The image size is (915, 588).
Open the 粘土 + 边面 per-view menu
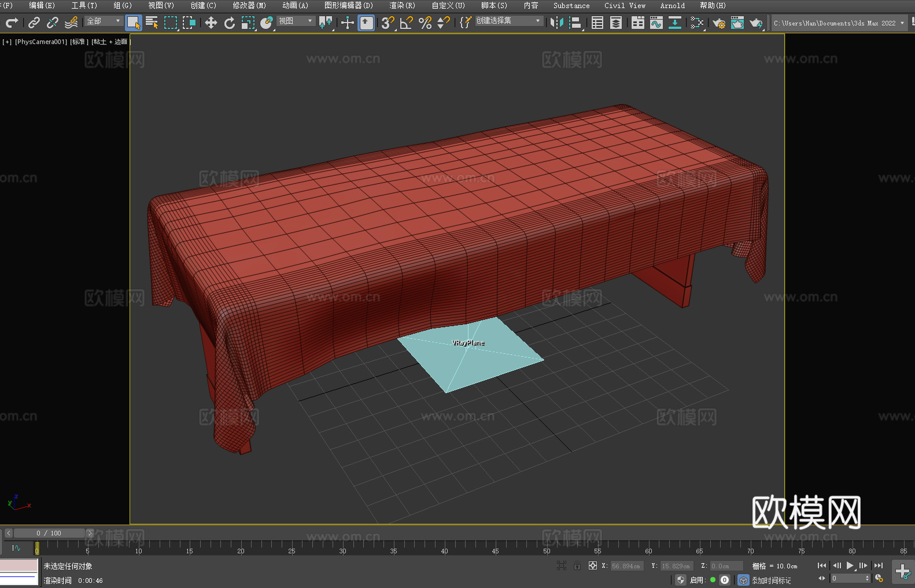(x=110, y=42)
